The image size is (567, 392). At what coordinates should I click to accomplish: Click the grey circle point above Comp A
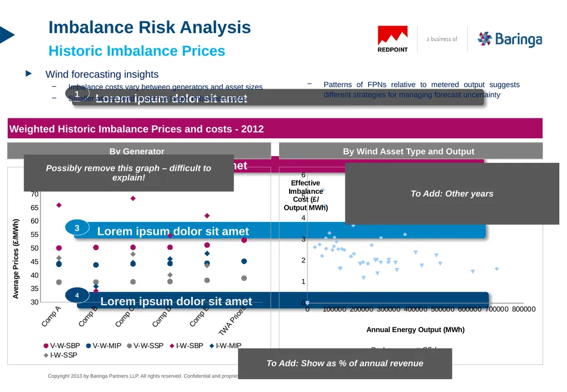coord(59,282)
